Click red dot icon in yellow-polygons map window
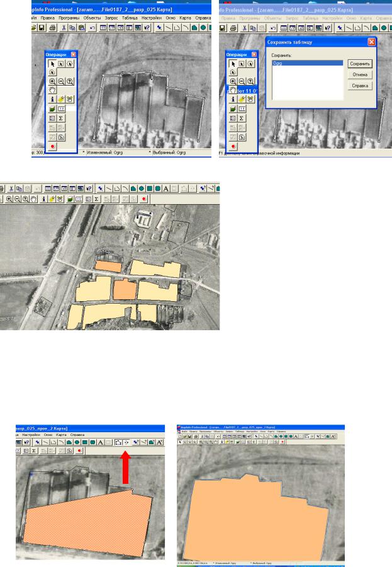This screenshot has height=567, width=392. click(144, 199)
